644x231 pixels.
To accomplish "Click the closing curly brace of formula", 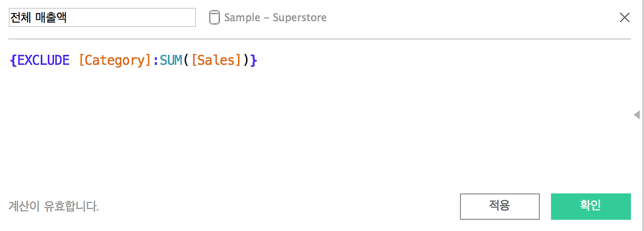I will 254,60.
